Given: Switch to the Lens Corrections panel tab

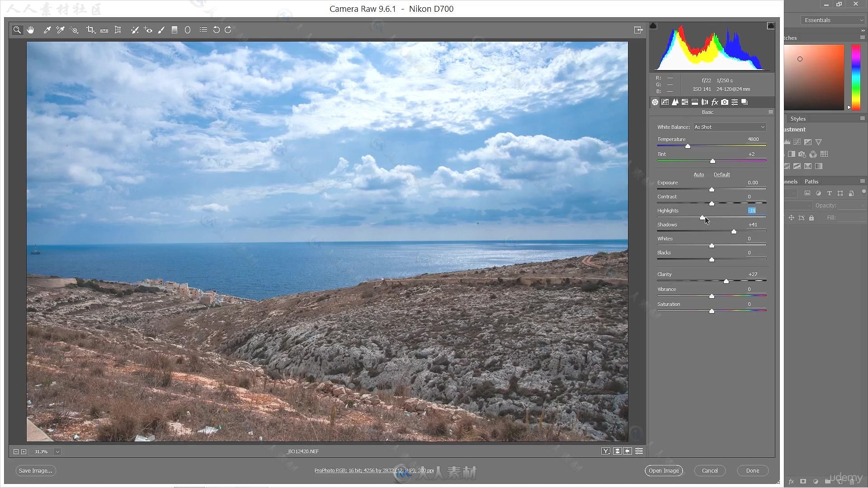Looking at the screenshot, I should [705, 102].
